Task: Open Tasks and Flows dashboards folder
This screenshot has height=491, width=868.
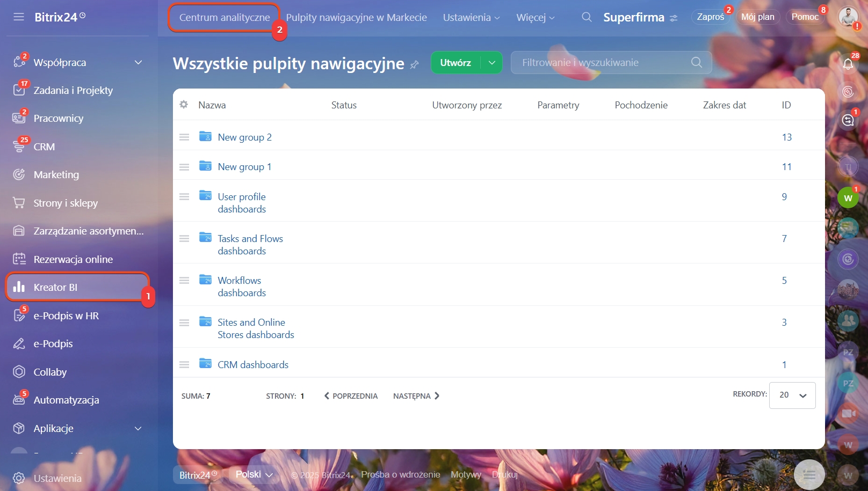Action: [x=250, y=245]
